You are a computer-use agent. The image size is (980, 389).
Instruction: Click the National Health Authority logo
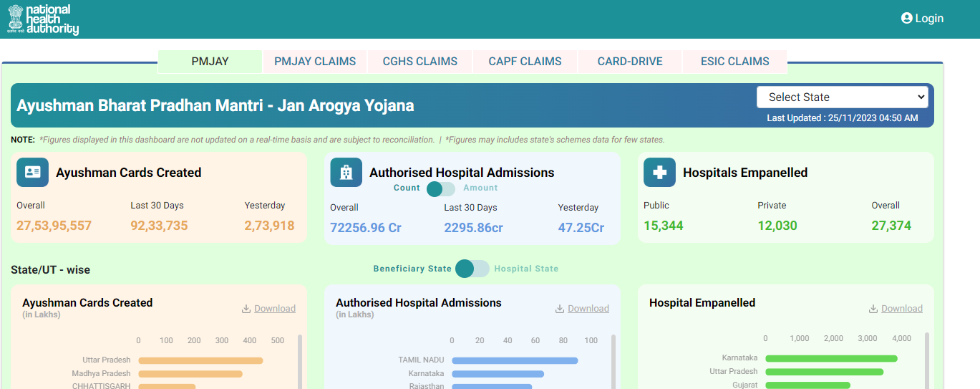[x=43, y=19]
